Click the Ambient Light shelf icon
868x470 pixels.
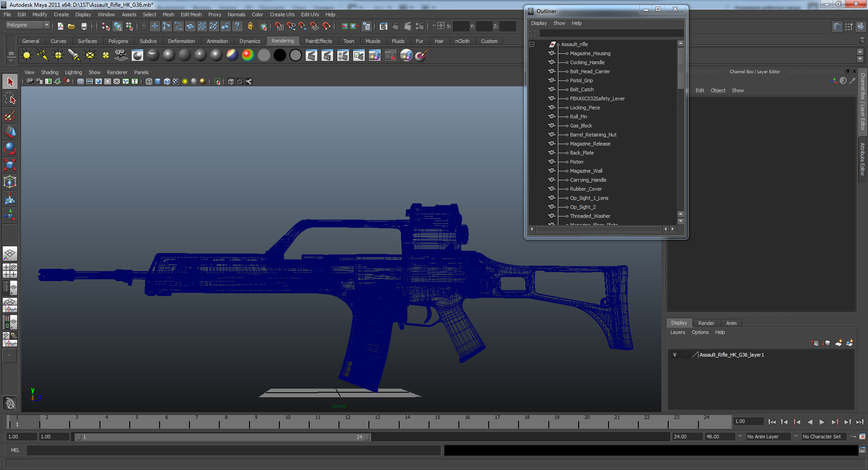pyautogui.click(x=27, y=55)
